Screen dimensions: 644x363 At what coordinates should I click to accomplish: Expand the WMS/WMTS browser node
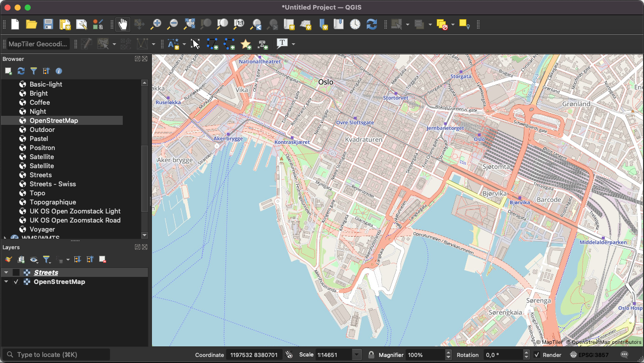(6, 238)
